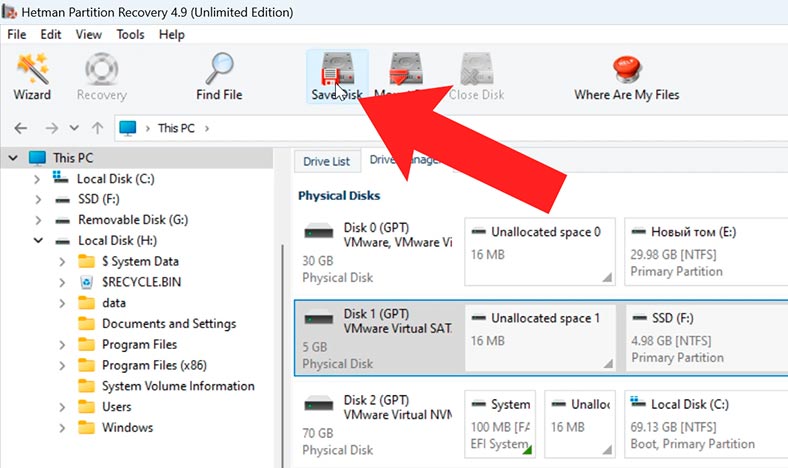Select This PC in the tree
Viewport: 788px width, 468px height.
73,158
